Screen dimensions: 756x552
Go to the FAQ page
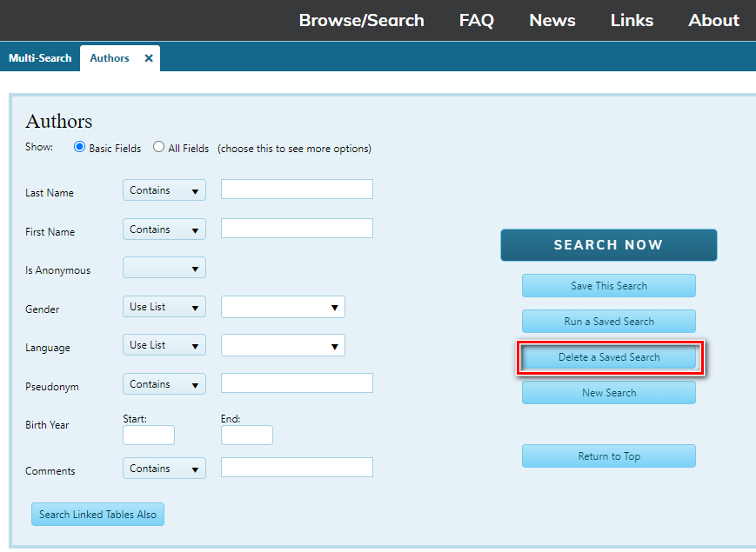[x=476, y=20]
